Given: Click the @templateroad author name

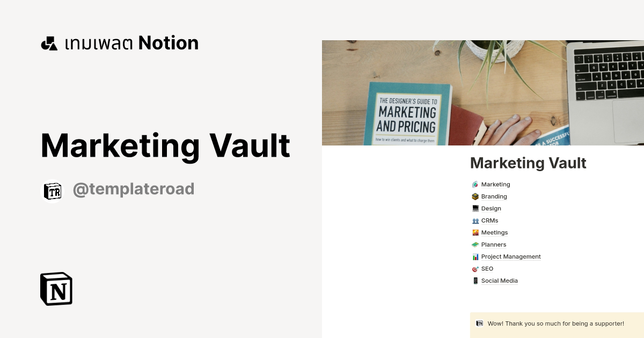Looking at the screenshot, I should pos(134,189).
